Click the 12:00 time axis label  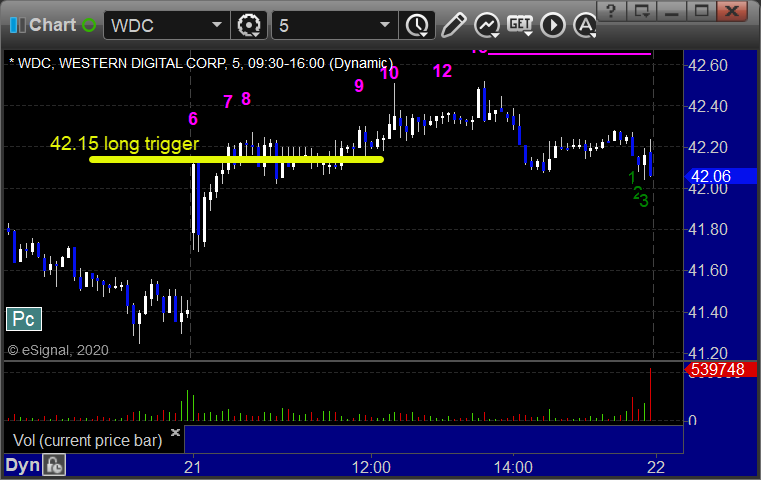[x=371, y=467]
